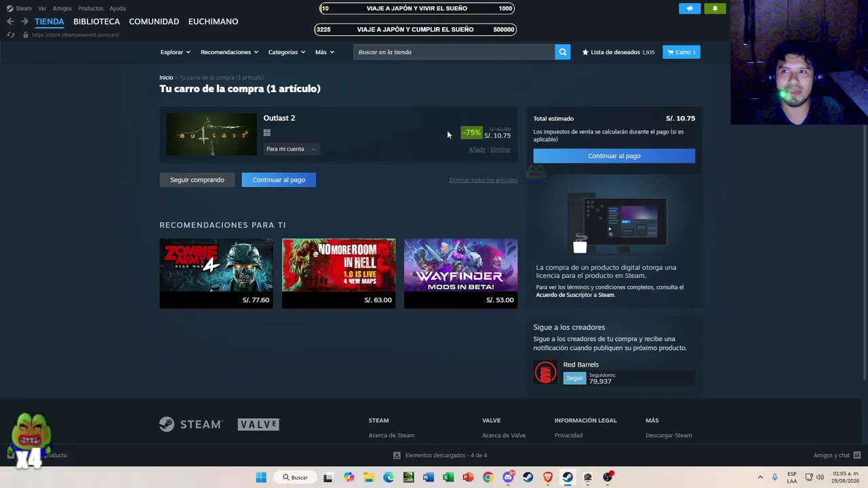Open the Ver menu

point(42,8)
